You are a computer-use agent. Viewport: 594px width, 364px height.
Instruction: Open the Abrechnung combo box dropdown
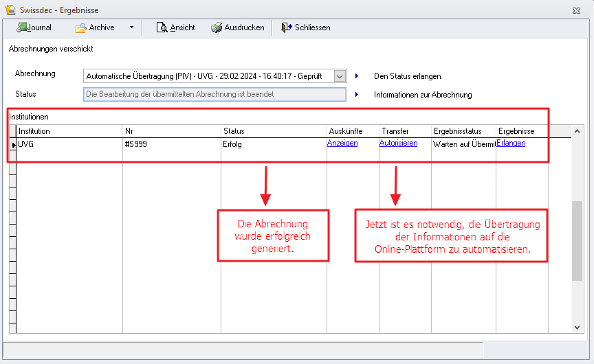coord(340,76)
